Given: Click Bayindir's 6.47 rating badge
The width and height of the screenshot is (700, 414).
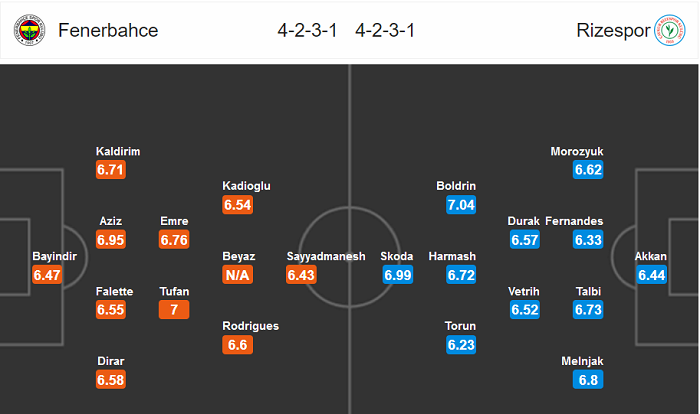Looking at the screenshot, I should point(47,275).
